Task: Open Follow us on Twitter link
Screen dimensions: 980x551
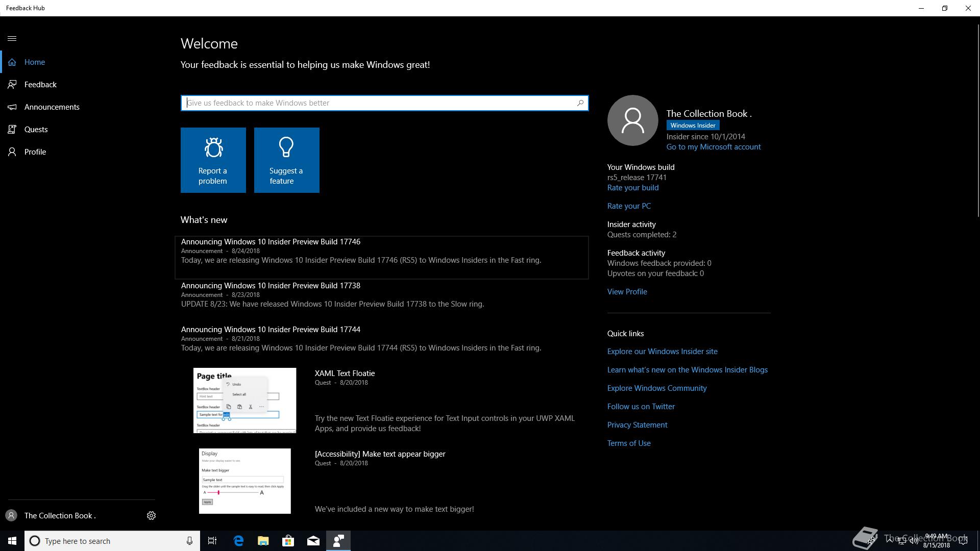Action: coord(641,407)
